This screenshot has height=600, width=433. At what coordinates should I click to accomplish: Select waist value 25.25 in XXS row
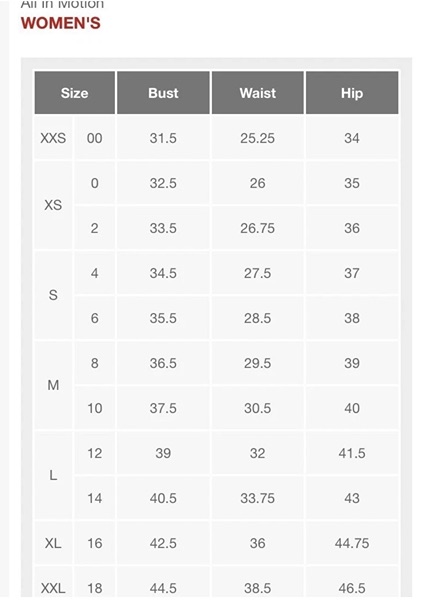click(258, 138)
